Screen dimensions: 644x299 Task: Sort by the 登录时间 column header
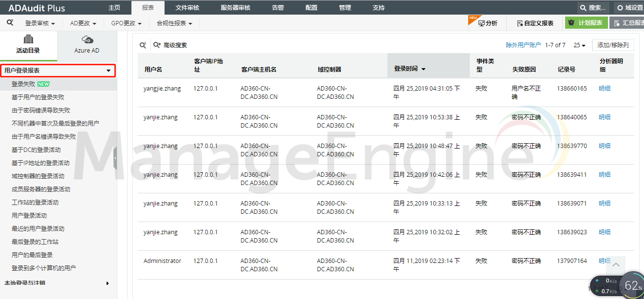(409, 69)
